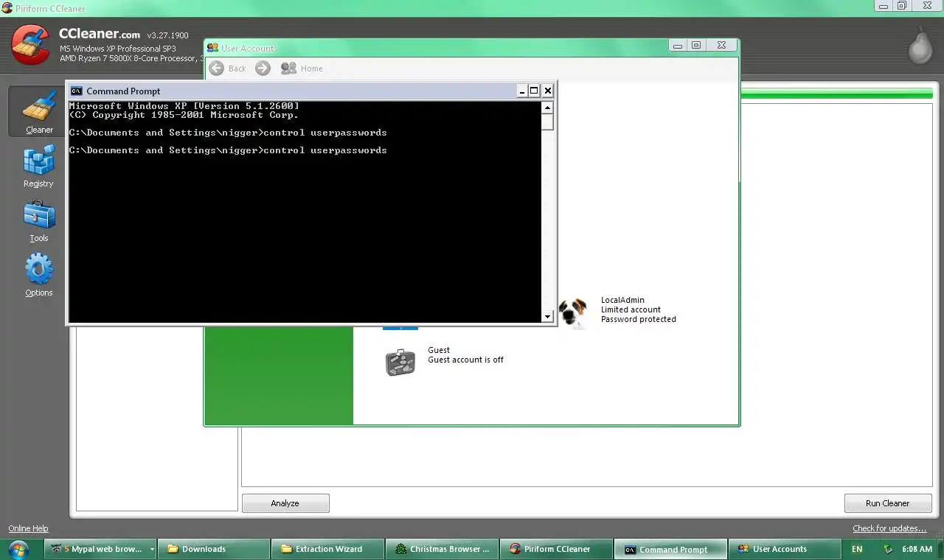Expand the Mypal taskbar group arrow
The image size is (944, 560).
click(x=152, y=549)
